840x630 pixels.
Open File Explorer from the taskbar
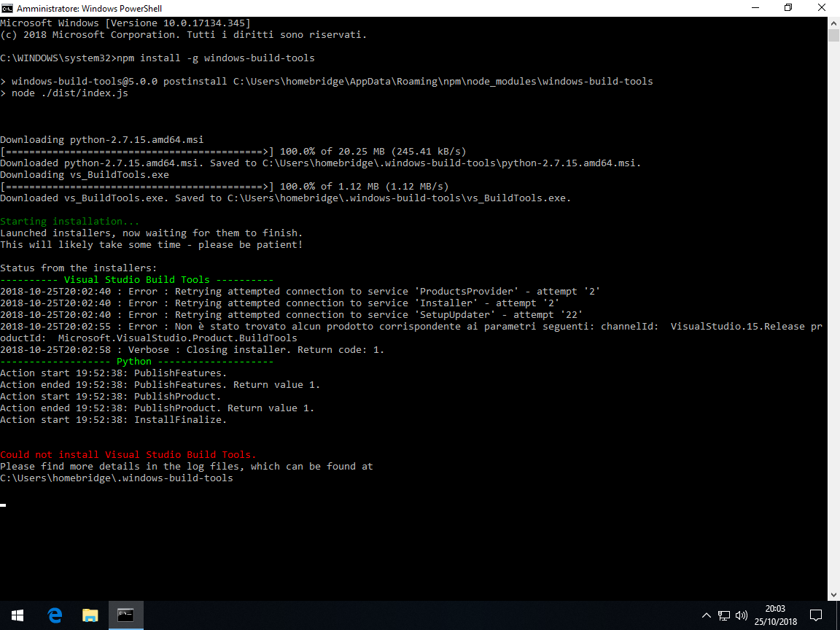coord(90,615)
